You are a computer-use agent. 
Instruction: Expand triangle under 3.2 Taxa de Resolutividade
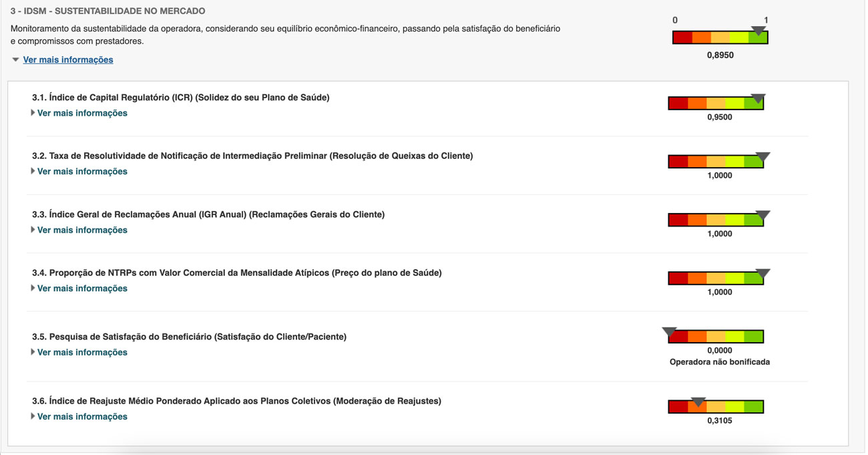pyautogui.click(x=33, y=171)
